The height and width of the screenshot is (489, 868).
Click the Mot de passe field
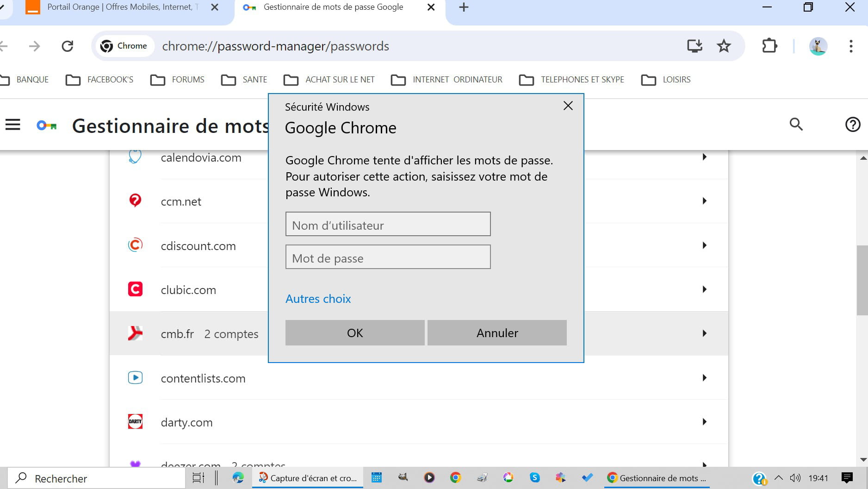tap(388, 257)
